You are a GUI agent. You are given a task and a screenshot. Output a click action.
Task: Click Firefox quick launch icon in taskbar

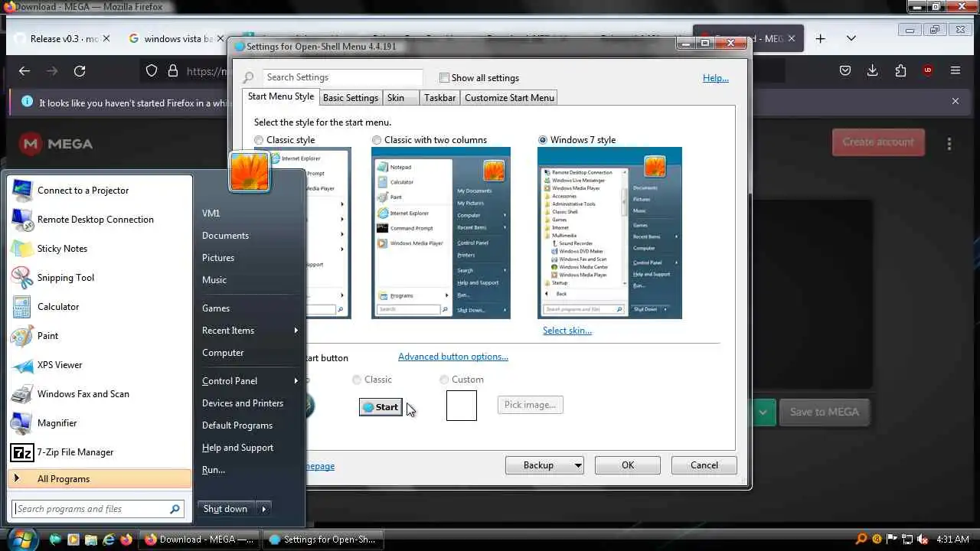126,540
